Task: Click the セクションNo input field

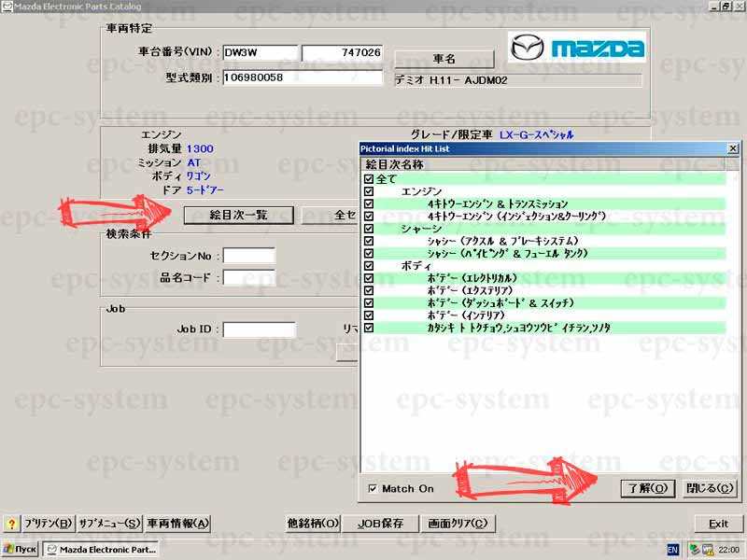Action: (249, 256)
